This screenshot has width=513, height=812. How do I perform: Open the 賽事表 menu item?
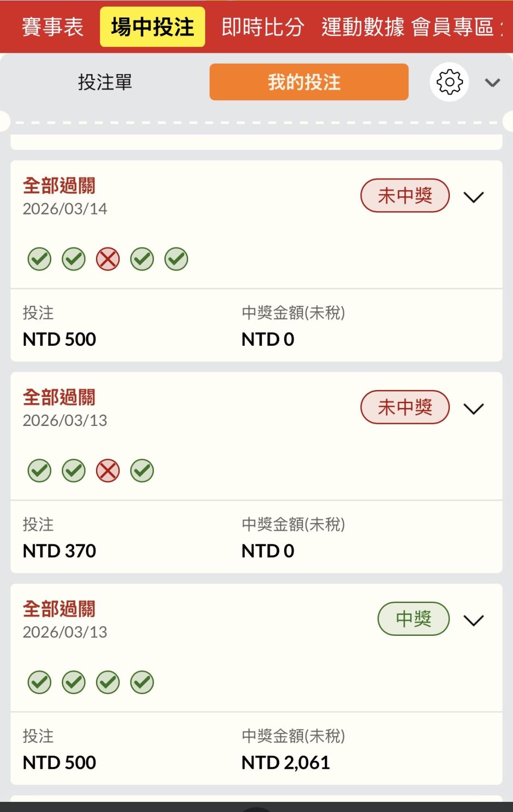click(52, 27)
